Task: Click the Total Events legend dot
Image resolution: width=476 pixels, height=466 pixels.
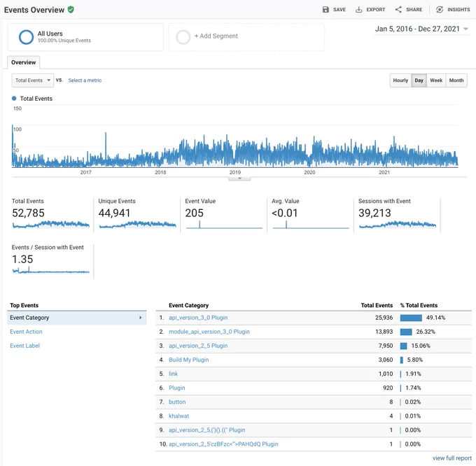Action: 14,98
